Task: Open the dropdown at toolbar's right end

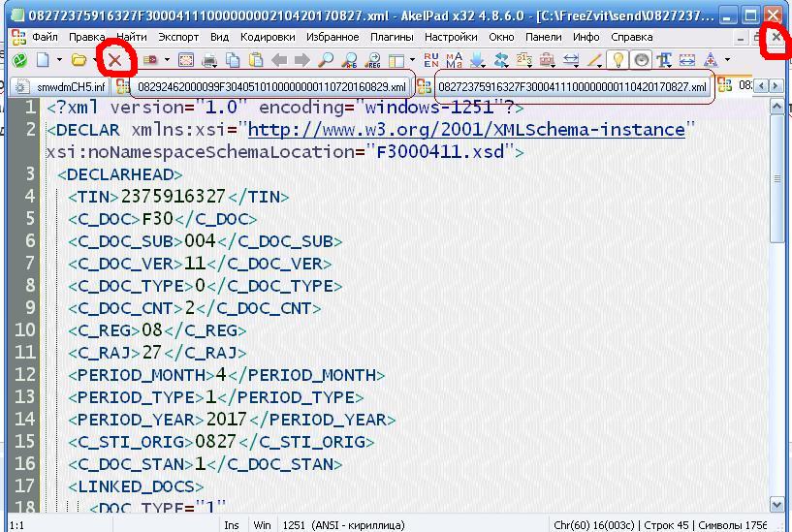Action: (728, 60)
